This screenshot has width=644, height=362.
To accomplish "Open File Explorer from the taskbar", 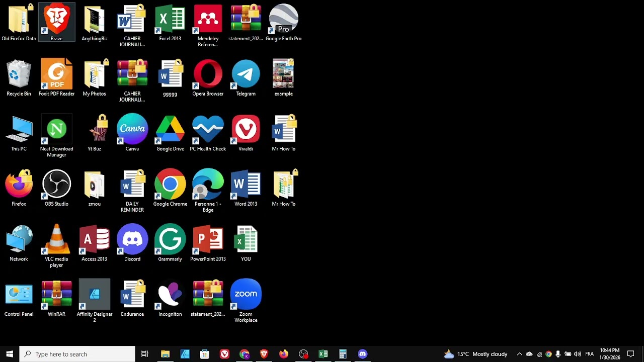I will 165,354.
